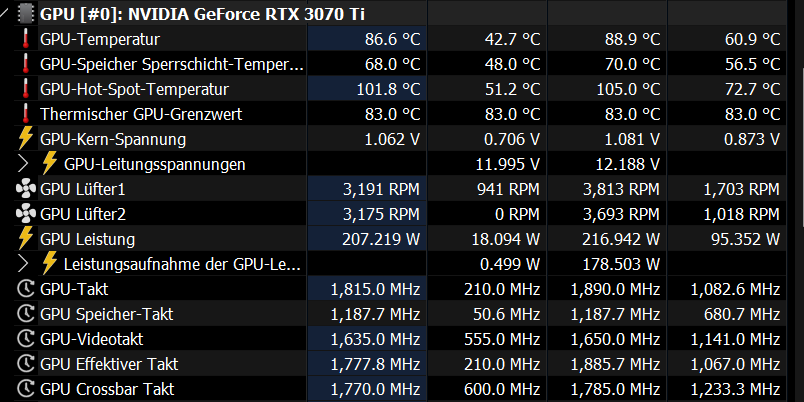This screenshot has width=804, height=402.
Task: Click the GPU chip icon beside NVIDIA GeForce RTX 3070 Ti
Action: pyautogui.click(x=26, y=14)
